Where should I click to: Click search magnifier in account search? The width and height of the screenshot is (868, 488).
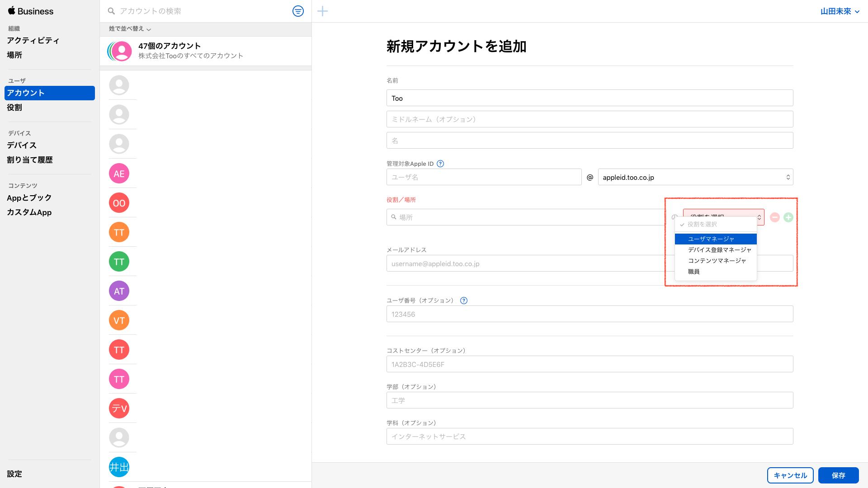point(111,11)
